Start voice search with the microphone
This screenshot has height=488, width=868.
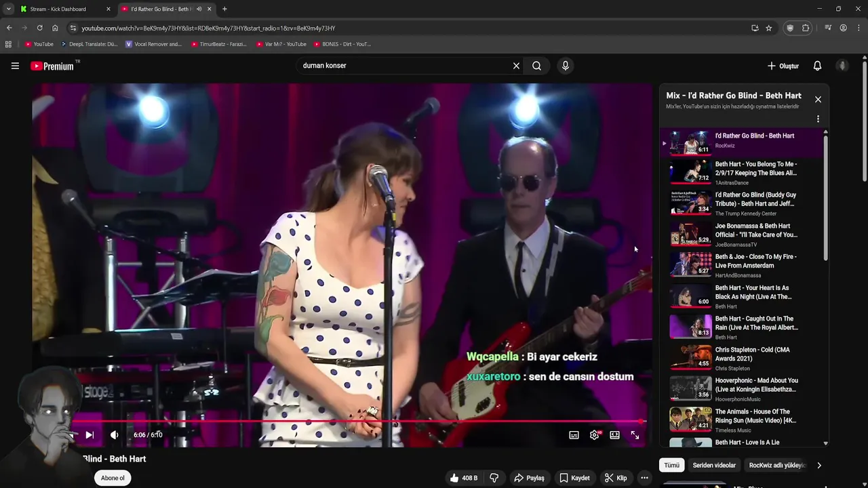(x=566, y=66)
